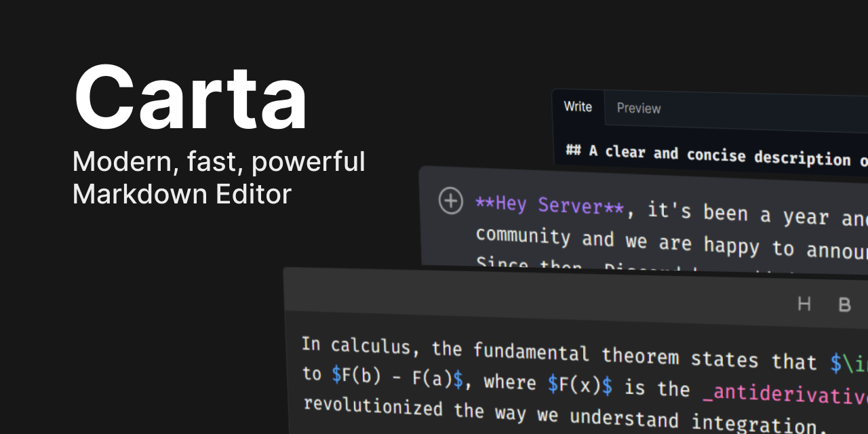Open the Preview tab

638,108
